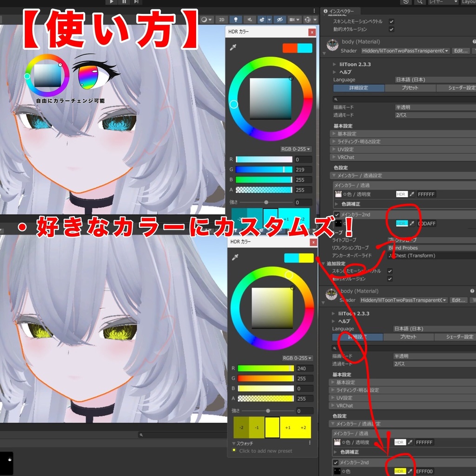Toggle 動的オクルージョン below the インスペクター tab
Screen dimensions: 476x476
point(391,29)
